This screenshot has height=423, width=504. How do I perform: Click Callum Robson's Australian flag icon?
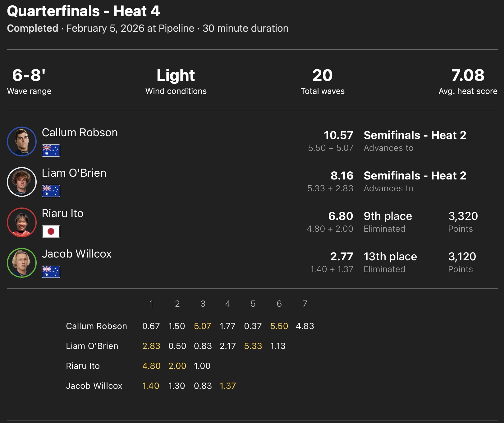click(x=51, y=151)
